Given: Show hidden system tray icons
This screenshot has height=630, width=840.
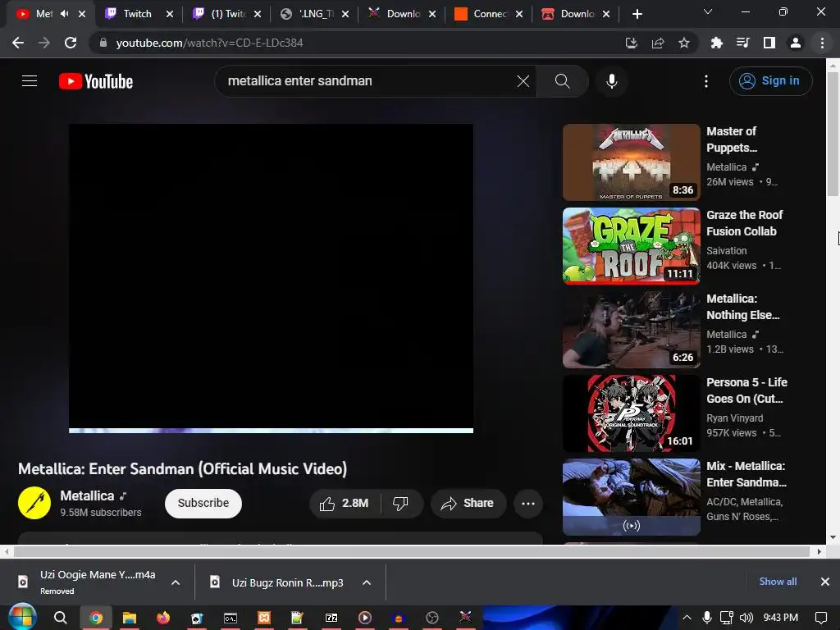Looking at the screenshot, I should click(687, 618).
